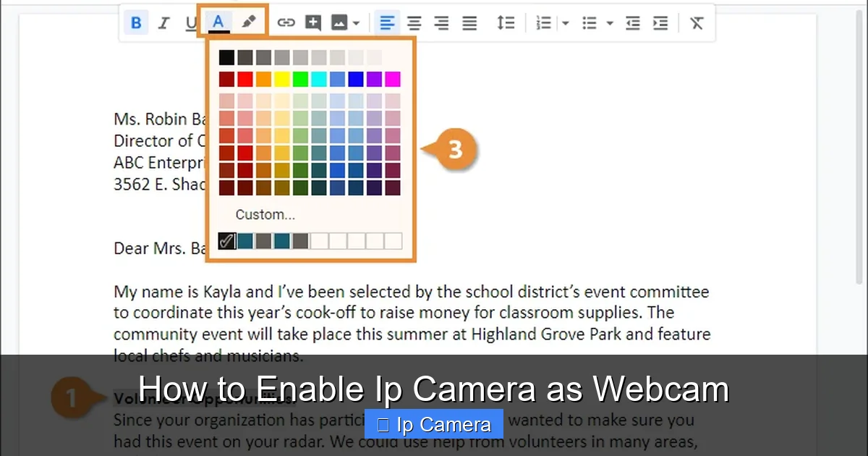Click the insert image icon

click(339, 23)
